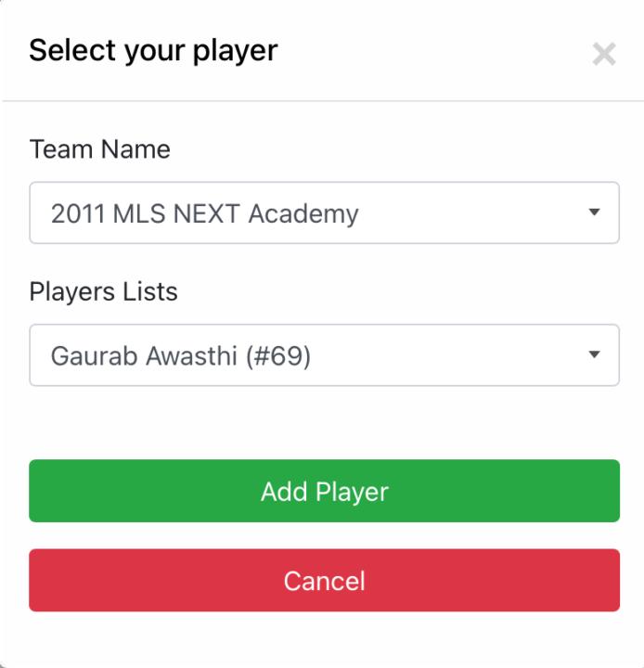Click the Select your player heading
The image size is (644, 668).
[153, 51]
